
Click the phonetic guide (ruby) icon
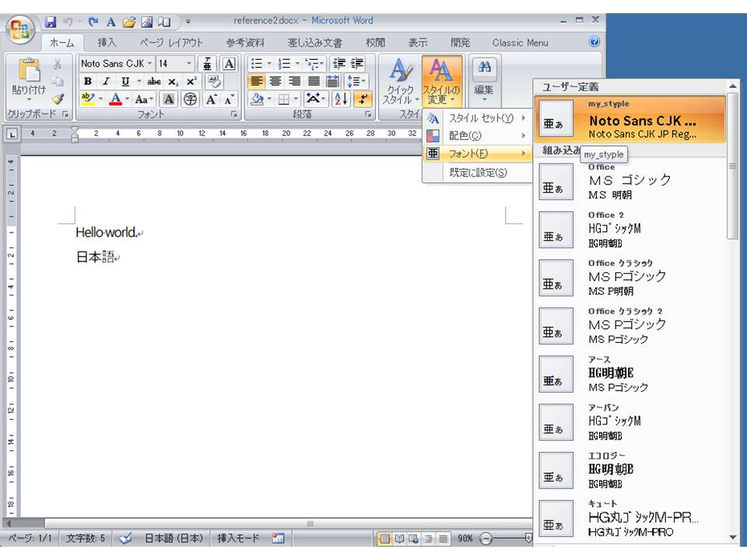[207, 64]
